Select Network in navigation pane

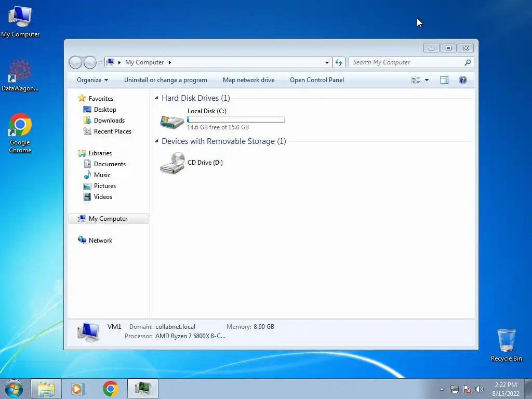coord(100,241)
